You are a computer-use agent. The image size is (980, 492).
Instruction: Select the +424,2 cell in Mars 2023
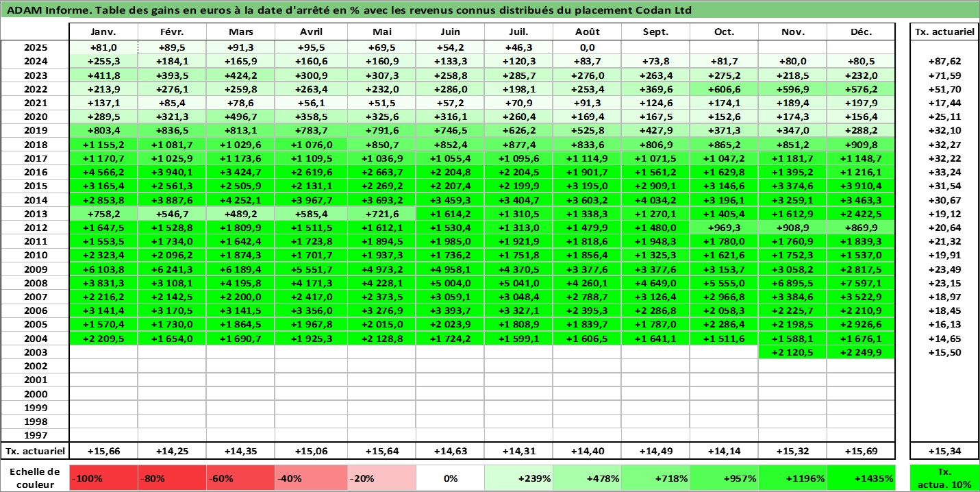pos(240,75)
